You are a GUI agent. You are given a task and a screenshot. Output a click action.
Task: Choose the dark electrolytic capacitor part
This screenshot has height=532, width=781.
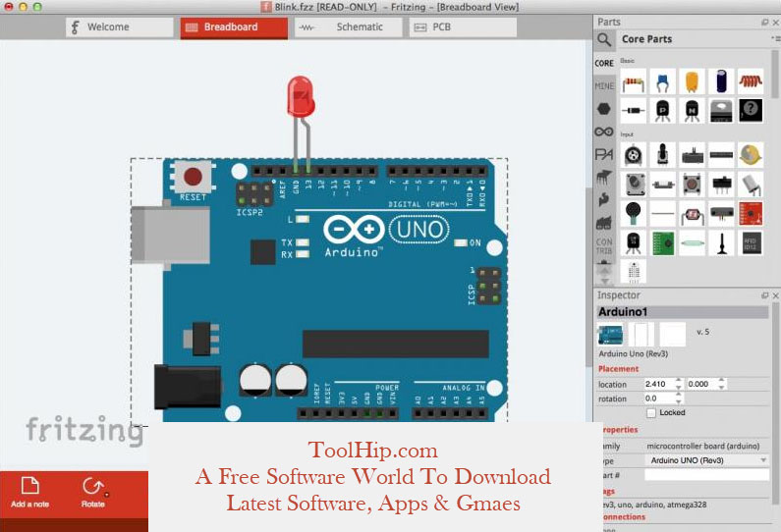[x=721, y=81]
